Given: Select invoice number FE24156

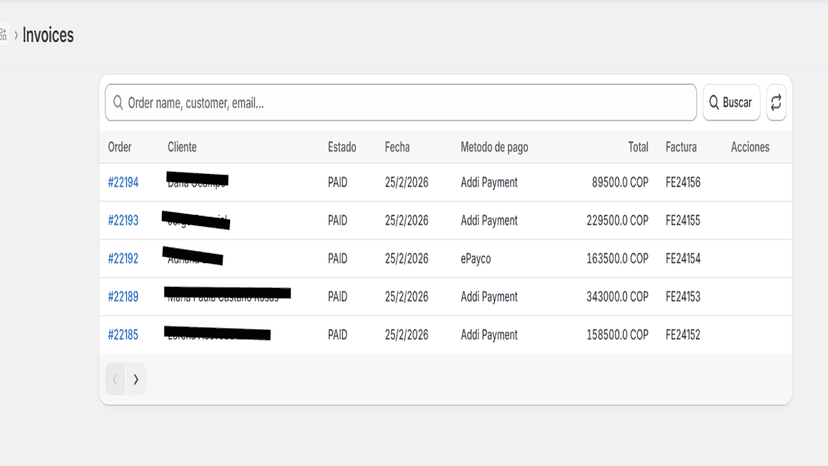Looking at the screenshot, I should [683, 182].
